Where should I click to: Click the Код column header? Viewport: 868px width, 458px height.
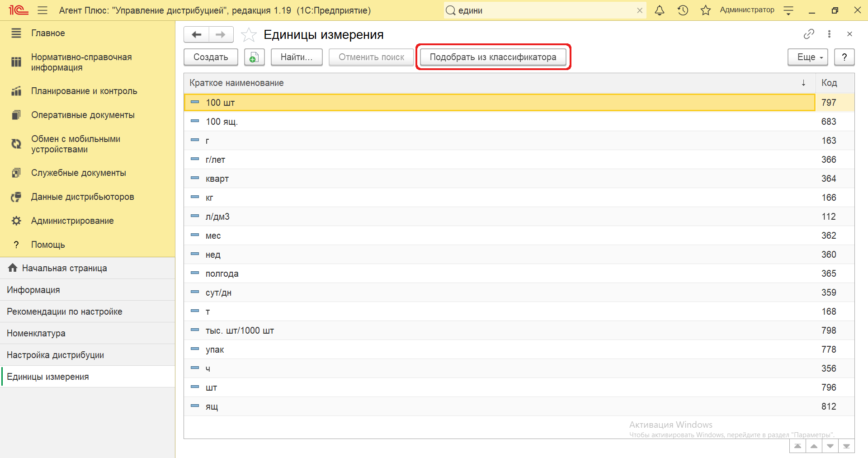[835, 83]
